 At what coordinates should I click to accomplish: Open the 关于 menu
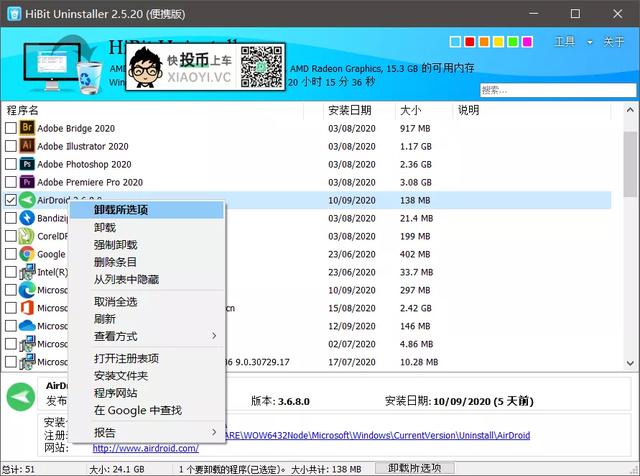click(x=613, y=41)
